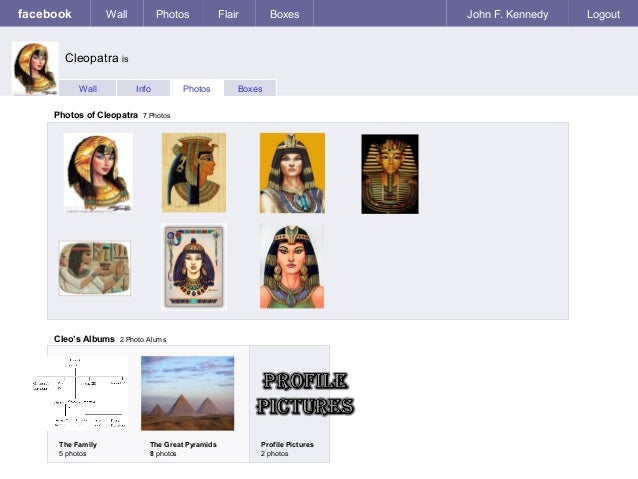638x479 pixels.
Task: Click the 8 photos count under Great Pyramids
Action: point(163,453)
